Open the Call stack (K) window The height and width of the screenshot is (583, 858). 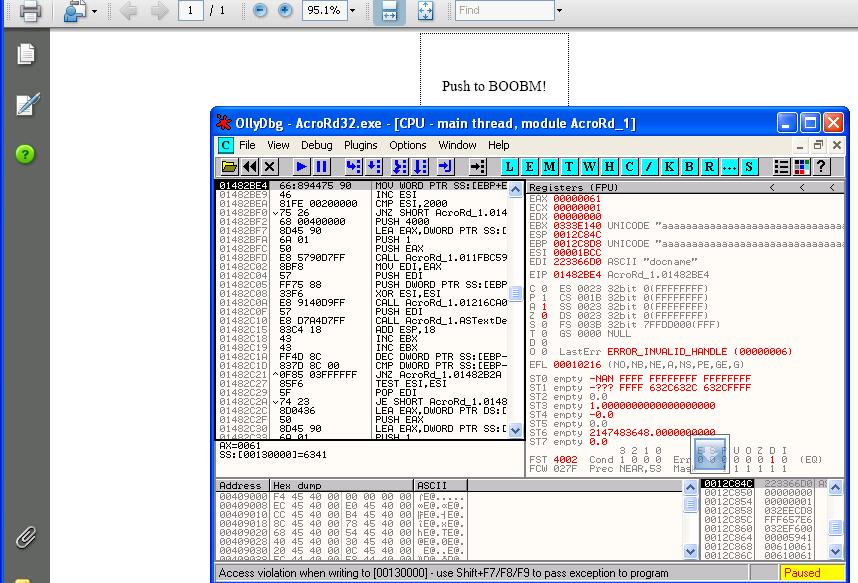pos(669,167)
